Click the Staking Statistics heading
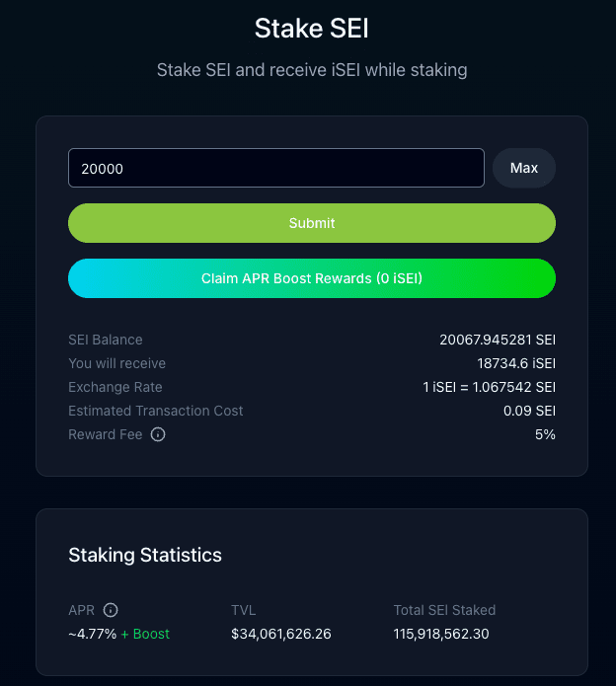This screenshot has width=616, height=686. click(x=145, y=555)
